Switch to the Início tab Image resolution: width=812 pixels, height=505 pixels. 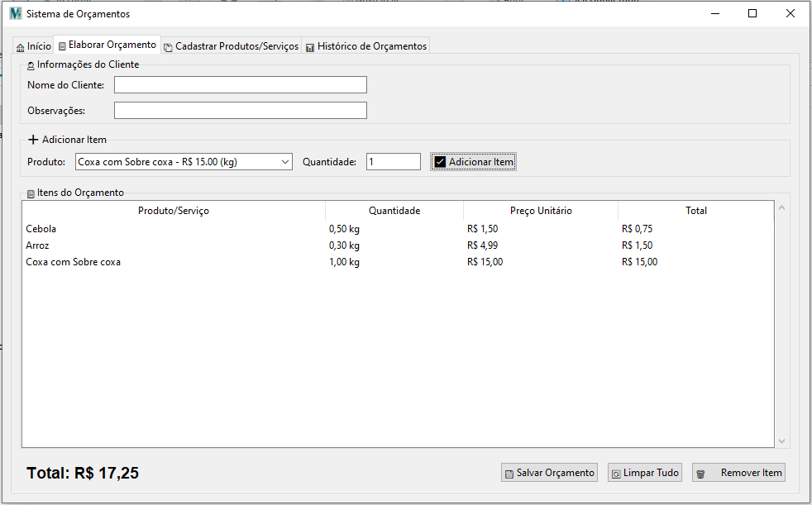tap(33, 47)
